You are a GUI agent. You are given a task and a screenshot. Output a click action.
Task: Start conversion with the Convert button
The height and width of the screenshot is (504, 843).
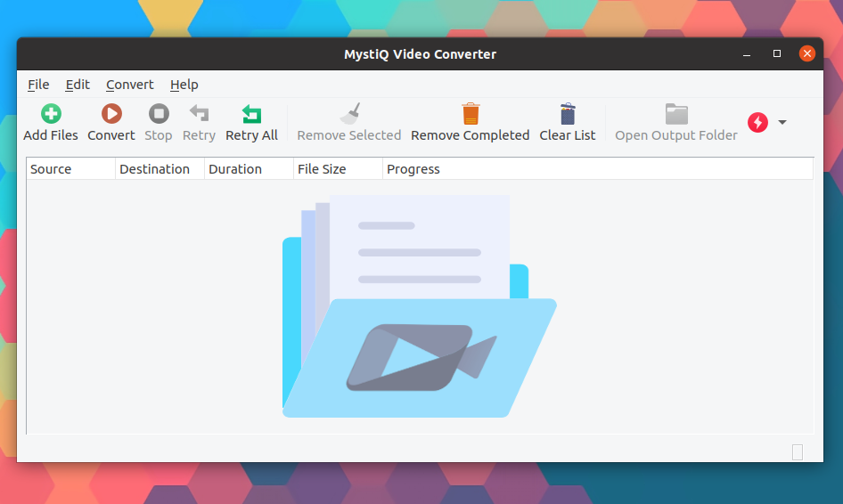(x=111, y=123)
